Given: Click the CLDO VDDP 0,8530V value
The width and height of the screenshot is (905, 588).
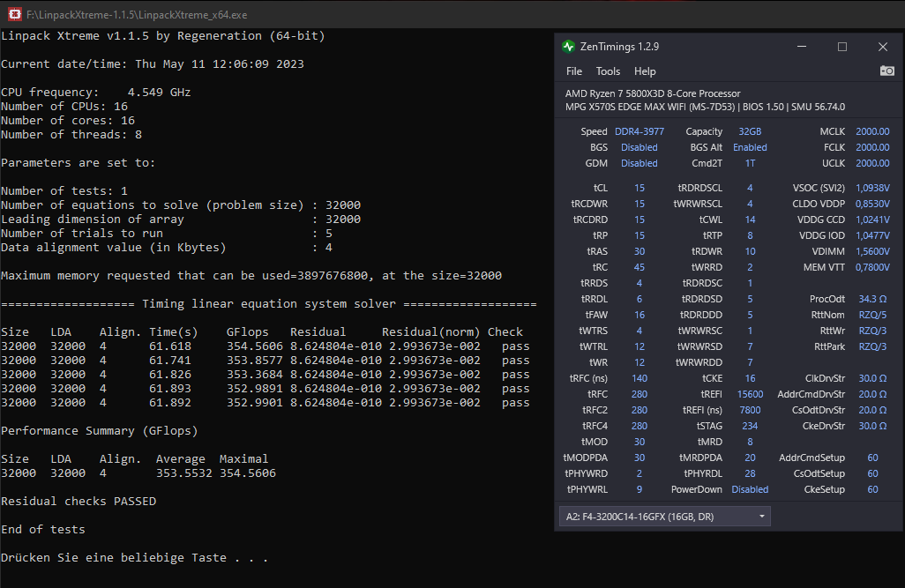Looking at the screenshot, I should tap(872, 204).
